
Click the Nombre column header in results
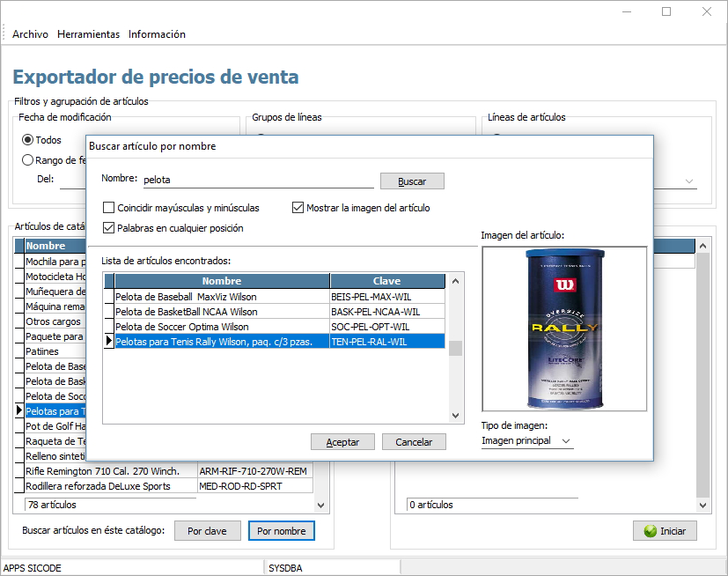[x=221, y=281]
